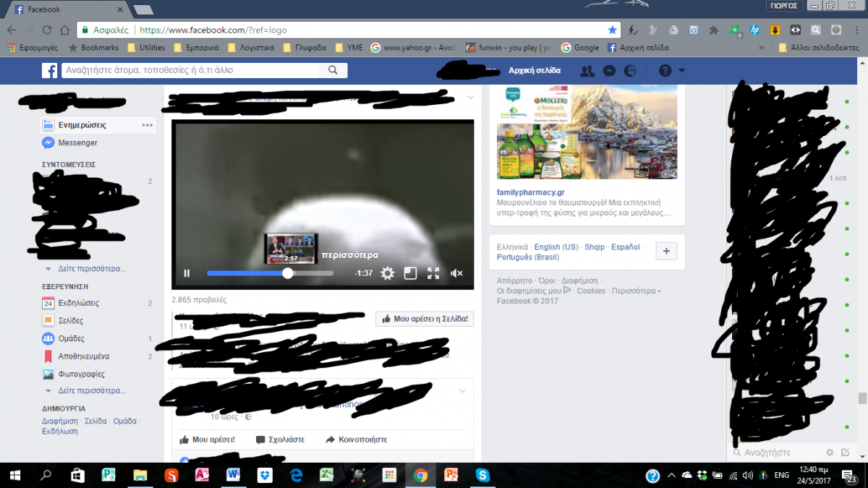
Task: Reload the page in Chrome
Action: [x=47, y=30]
